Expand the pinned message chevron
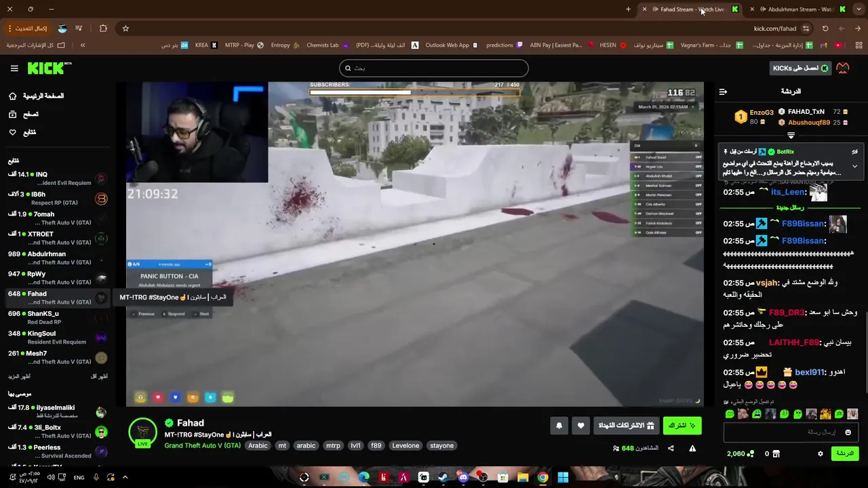This screenshot has width=868, height=488. click(854, 166)
